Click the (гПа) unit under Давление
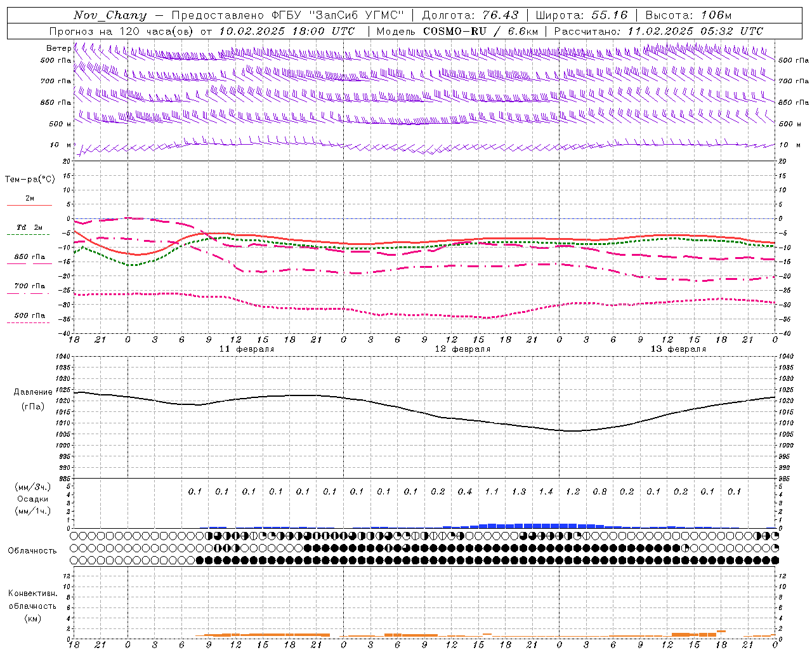This screenshot has width=812, height=650. click(33, 407)
